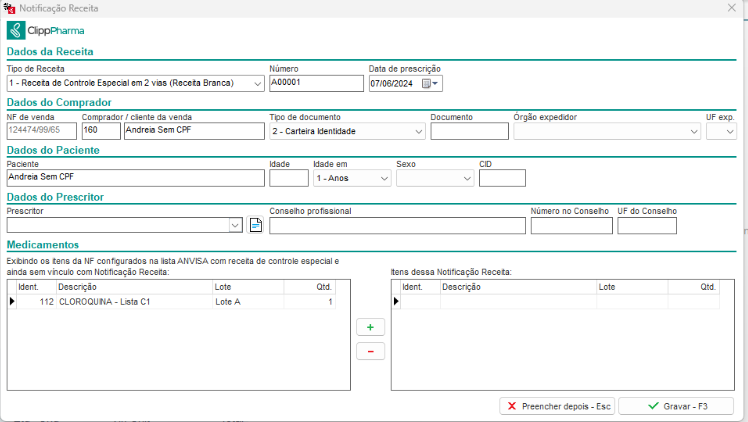Expand the Prescritor dropdown
This screenshot has width=748, height=422.
(236, 226)
